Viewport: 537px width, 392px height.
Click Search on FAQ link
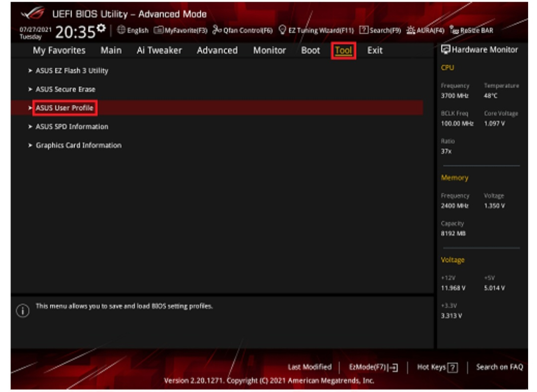[x=499, y=367]
